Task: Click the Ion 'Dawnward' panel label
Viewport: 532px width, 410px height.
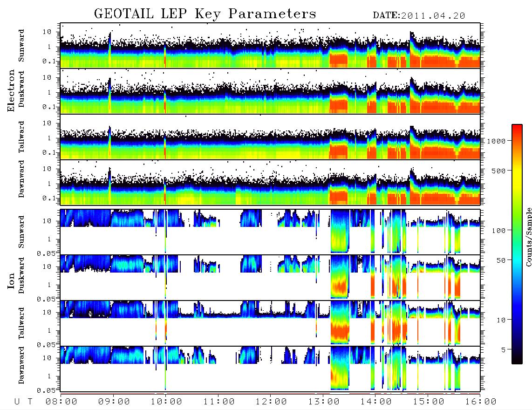Action: click(x=21, y=365)
